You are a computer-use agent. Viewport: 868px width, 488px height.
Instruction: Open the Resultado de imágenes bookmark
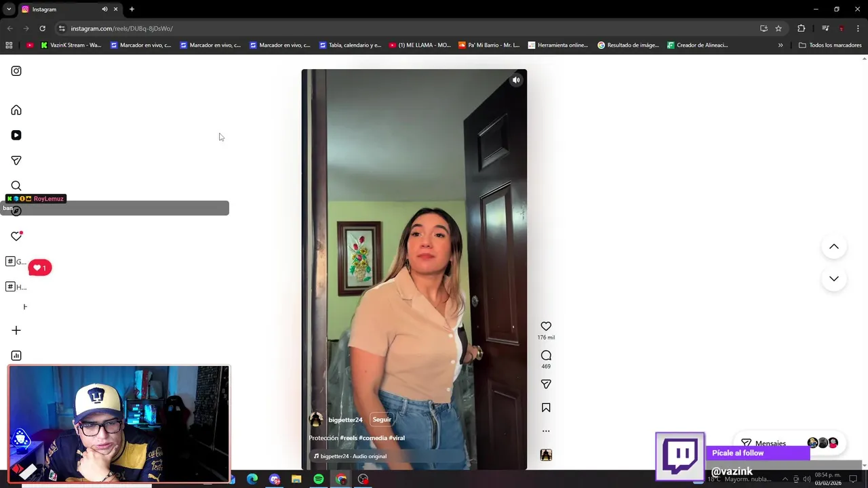pos(628,45)
